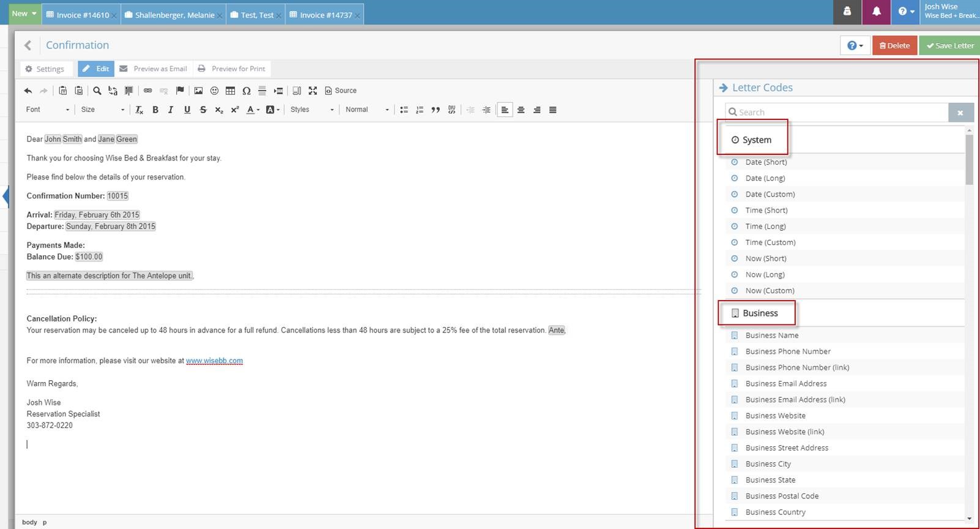The image size is (980, 529).
Task: Maximize the editor with the fullscreen icon
Action: click(313, 91)
